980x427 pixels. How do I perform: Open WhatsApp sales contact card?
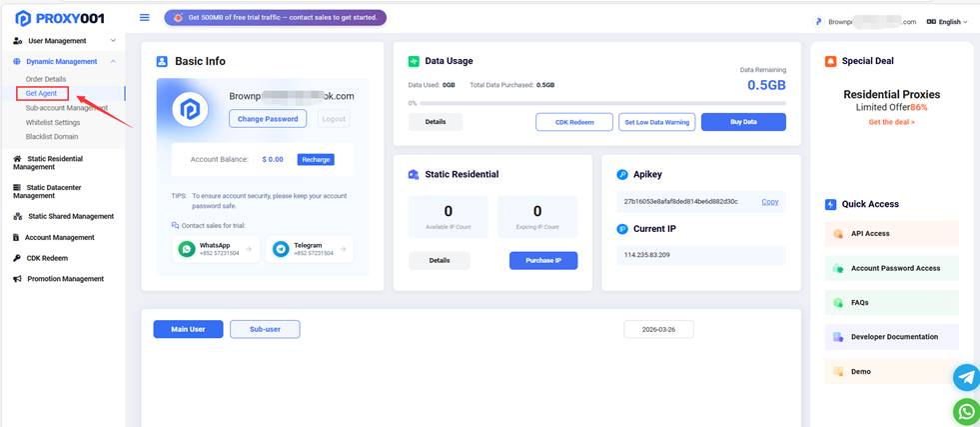216,249
